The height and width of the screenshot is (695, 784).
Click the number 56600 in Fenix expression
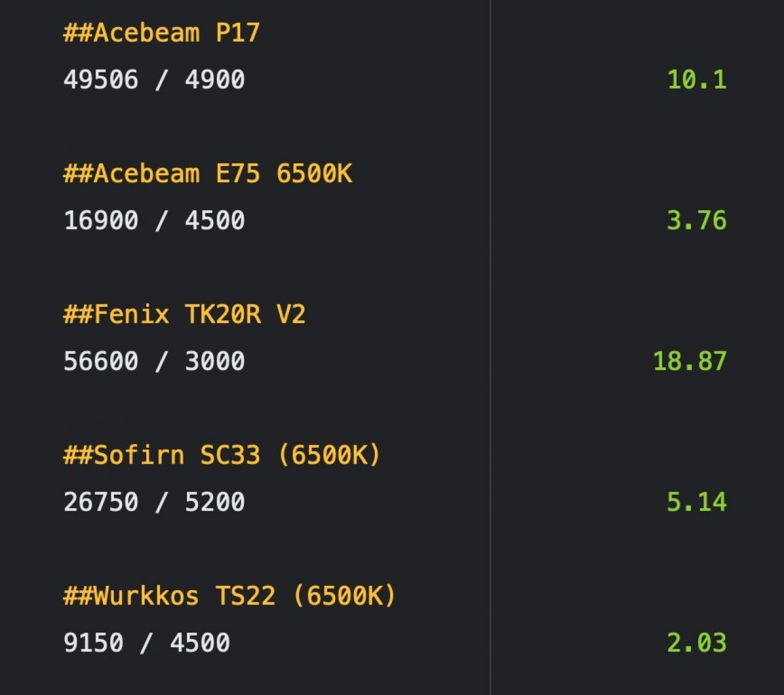coord(101,361)
